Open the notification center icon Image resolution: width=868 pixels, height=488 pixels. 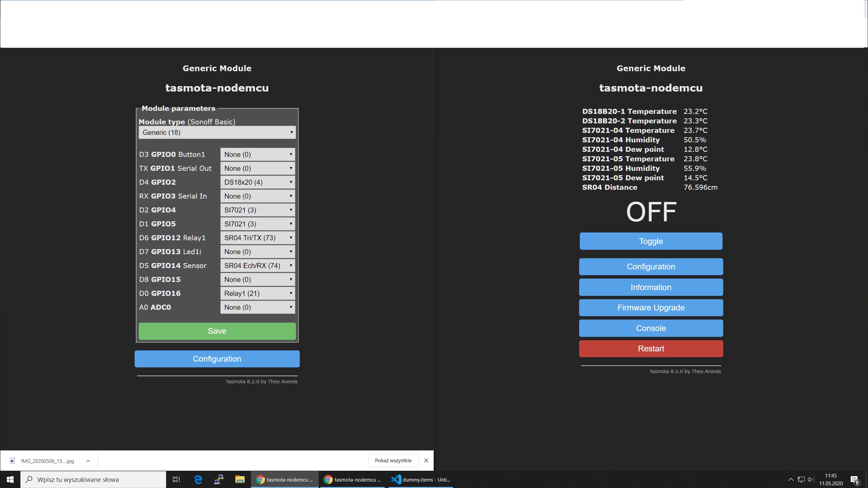pyautogui.click(x=854, y=480)
